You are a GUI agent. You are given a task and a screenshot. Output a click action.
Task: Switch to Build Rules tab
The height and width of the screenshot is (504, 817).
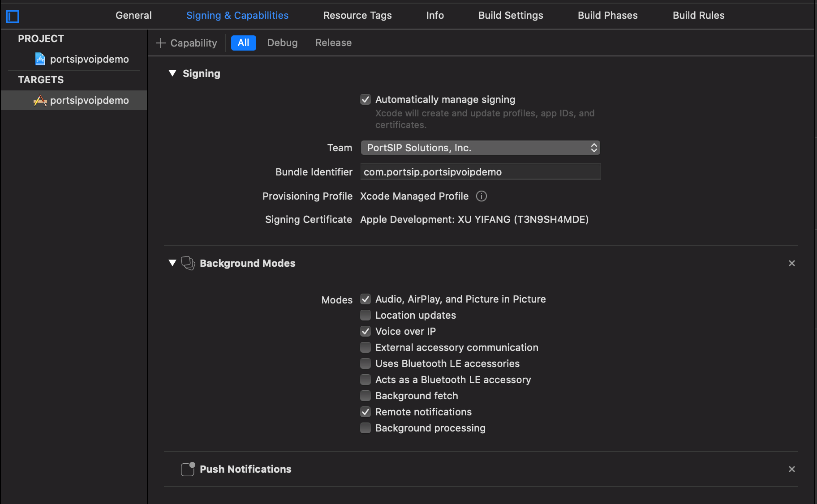point(698,15)
